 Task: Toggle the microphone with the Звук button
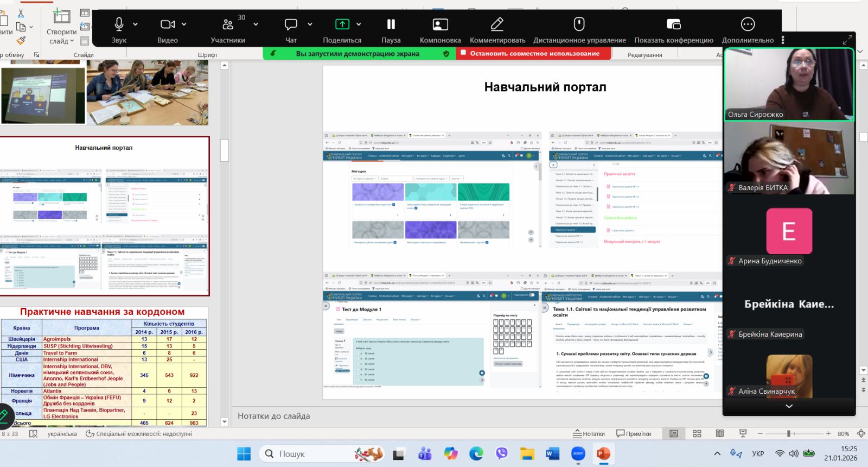click(119, 29)
